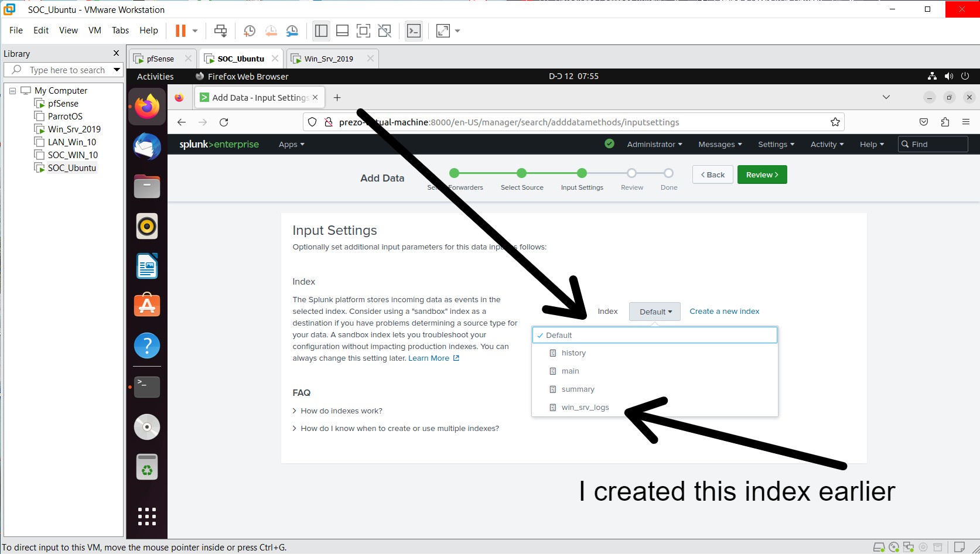
Task: Open LibreOffice Writer from the dock
Action: click(x=147, y=266)
